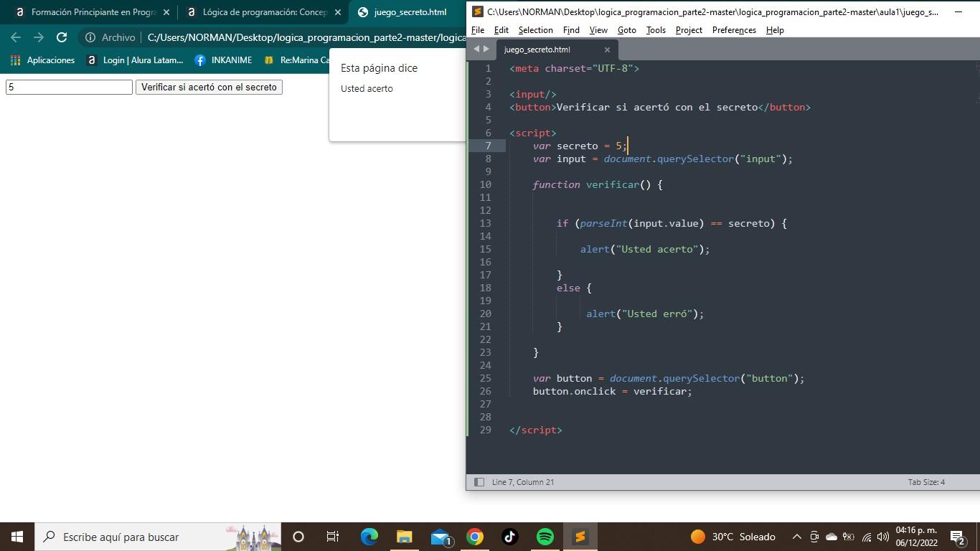The width and height of the screenshot is (980, 551).
Task: Click the Sublime Text app icon in title bar
Action: click(478, 11)
